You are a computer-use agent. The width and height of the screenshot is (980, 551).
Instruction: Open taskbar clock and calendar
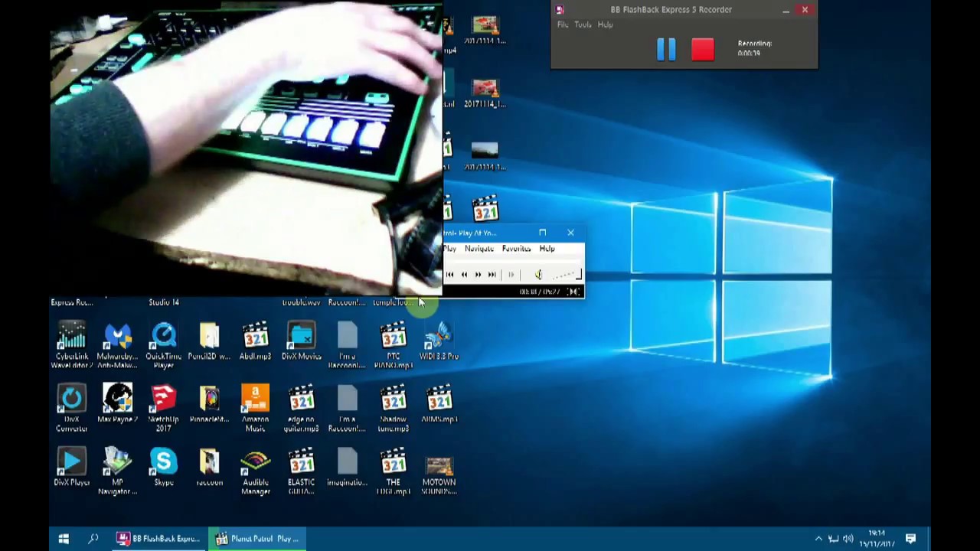tap(877, 539)
